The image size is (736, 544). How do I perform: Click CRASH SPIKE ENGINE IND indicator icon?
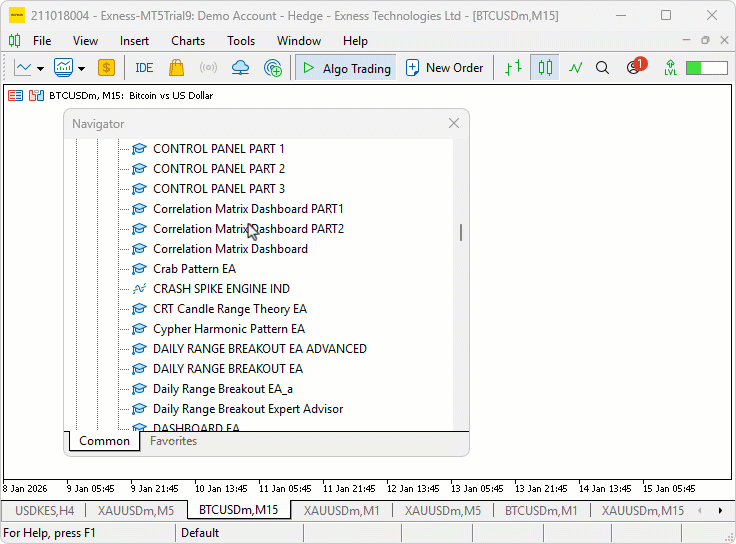139,289
